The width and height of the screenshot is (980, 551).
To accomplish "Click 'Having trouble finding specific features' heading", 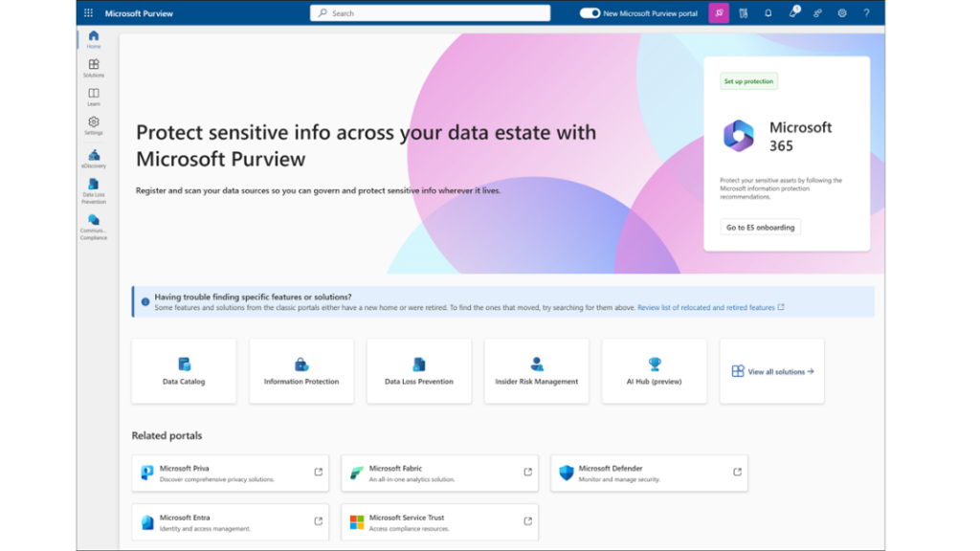I will point(253,297).
